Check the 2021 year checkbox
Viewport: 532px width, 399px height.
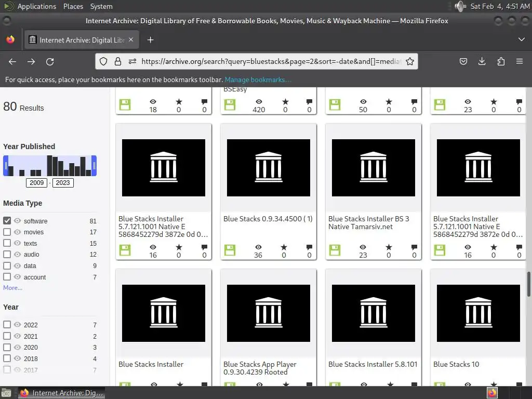click(7, 336)
